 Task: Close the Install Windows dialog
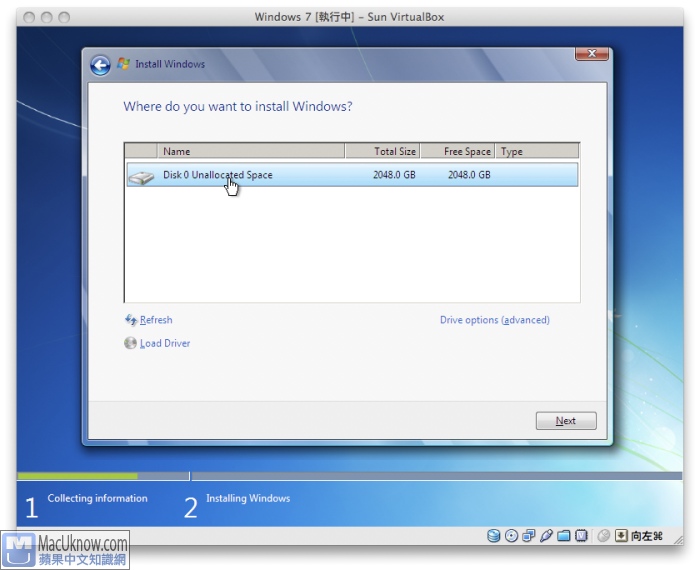592,54
